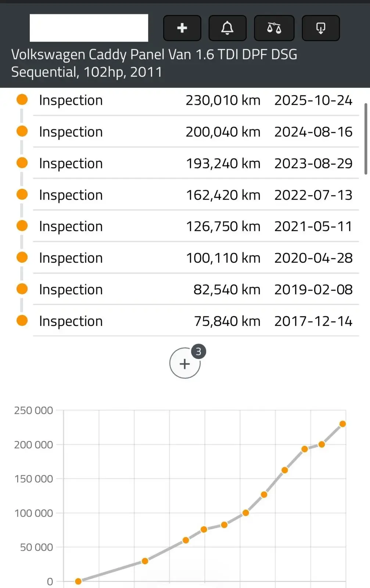The height and width of the screenshot is (588, 370).
Task: Click the badge showing number 3
Action: [198, 352]
